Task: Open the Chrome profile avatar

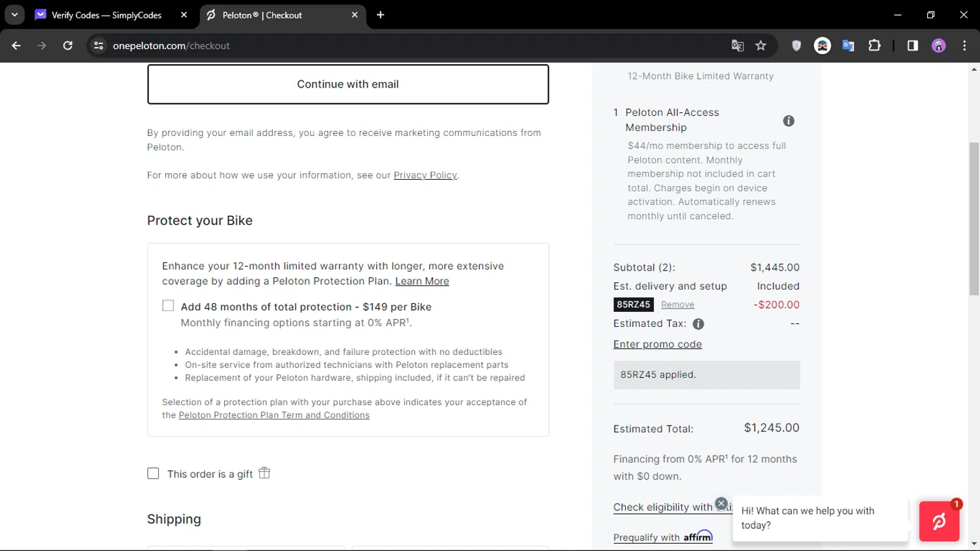Action: tap(939, 46)
